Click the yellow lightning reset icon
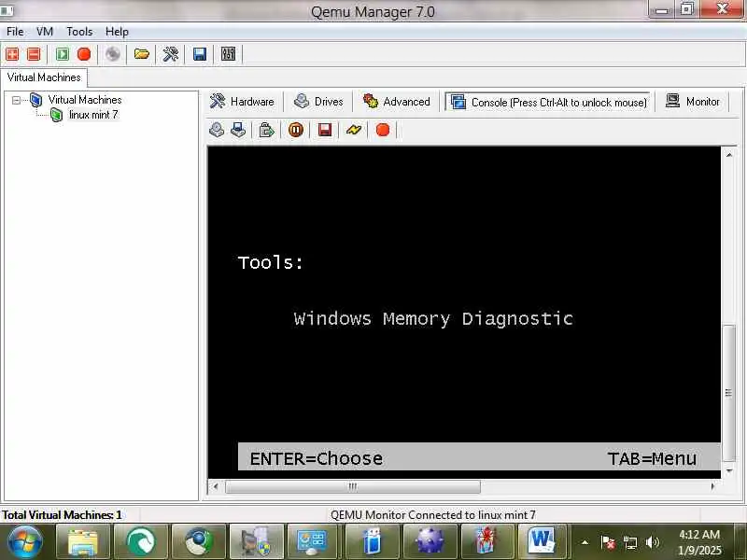The width and height of the screenshot is (747, 560). pos(354,130)
